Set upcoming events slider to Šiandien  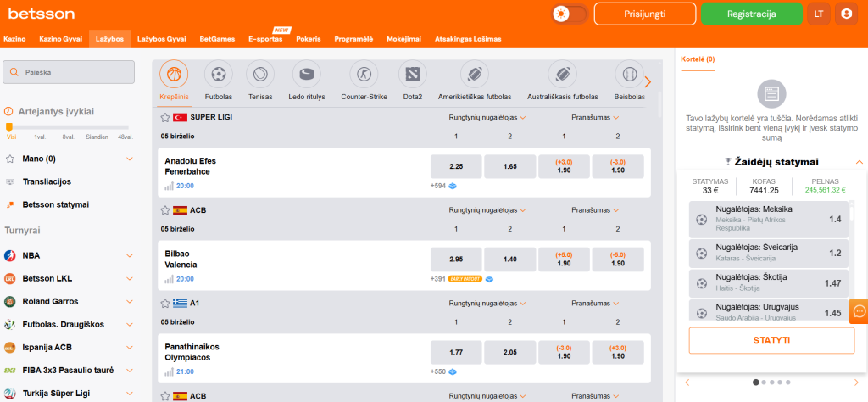(97, 137)
